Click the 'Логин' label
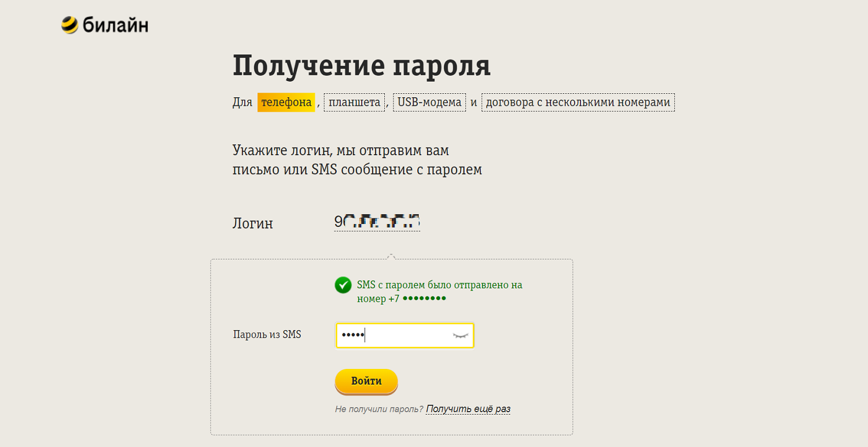Screen dimensions: 868x447 (x=253, y=223)
